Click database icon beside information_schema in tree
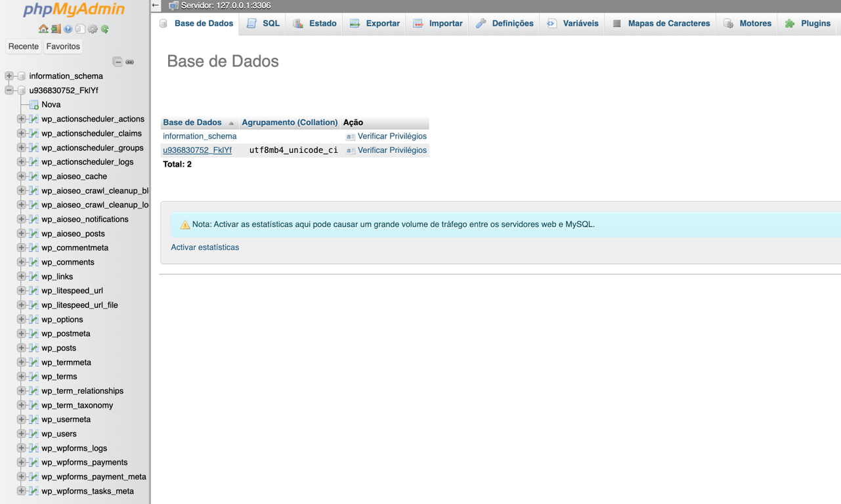Image resolution: width=841 pixels, height=504 pixels. tap(22, 76)
